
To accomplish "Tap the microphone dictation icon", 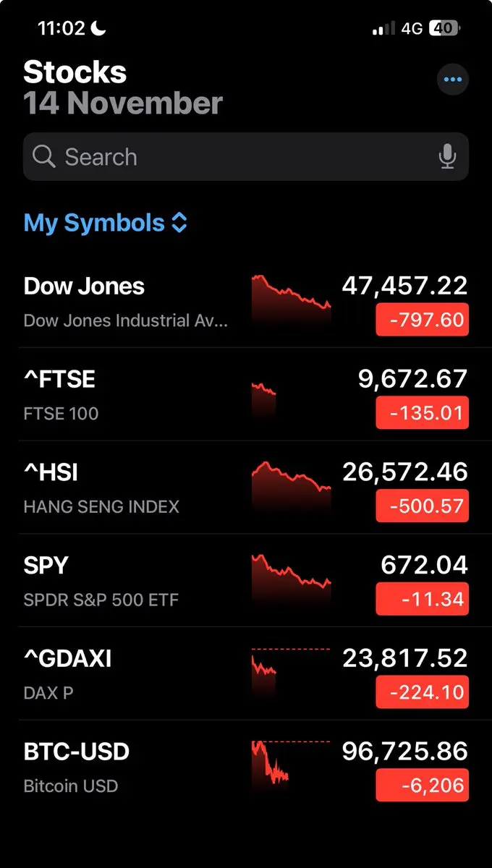I will tap(448, 156).
